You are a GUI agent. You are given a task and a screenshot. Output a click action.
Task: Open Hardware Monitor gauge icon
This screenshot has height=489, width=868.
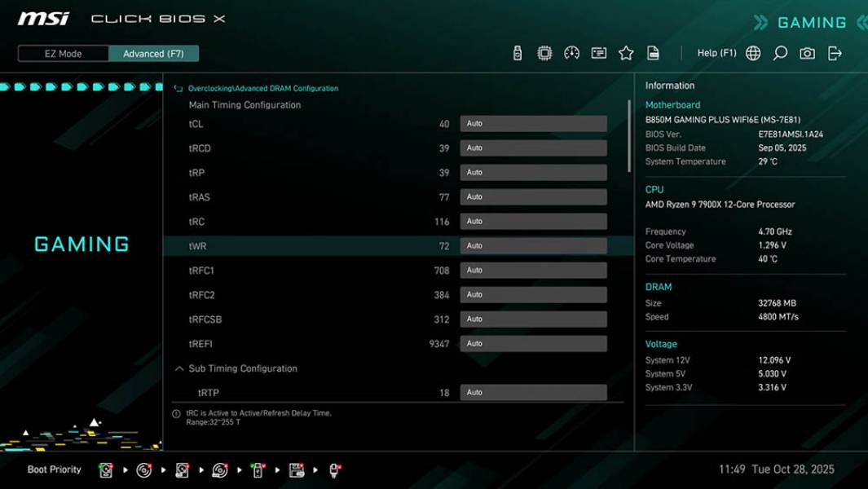pyautogui.click(x=571, y=52)
